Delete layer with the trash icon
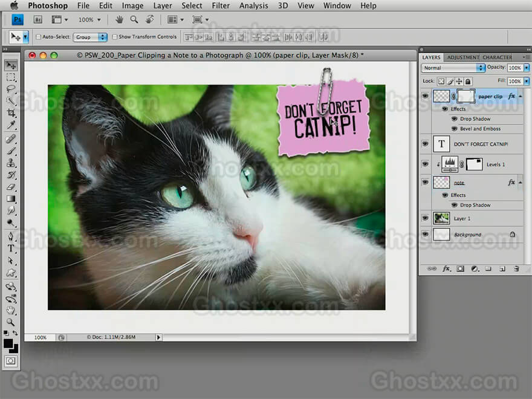The height and width of the screenshot is (399, 532). 516,268
